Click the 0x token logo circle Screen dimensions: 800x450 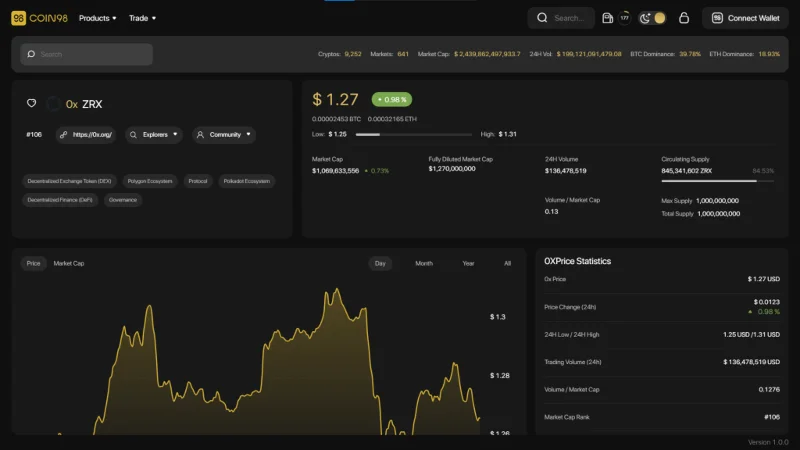tap(54, 104)
